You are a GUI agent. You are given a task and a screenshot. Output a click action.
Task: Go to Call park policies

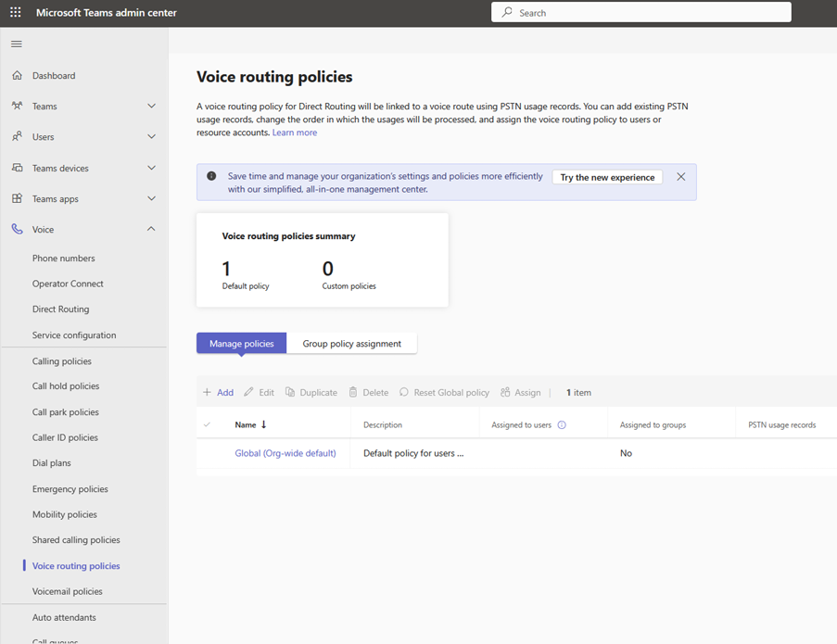(66, 412)
